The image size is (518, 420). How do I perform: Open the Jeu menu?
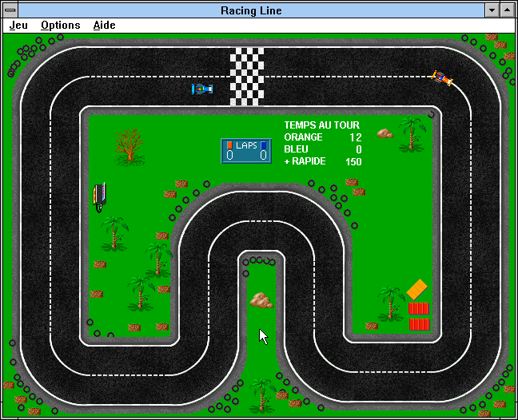18,26
